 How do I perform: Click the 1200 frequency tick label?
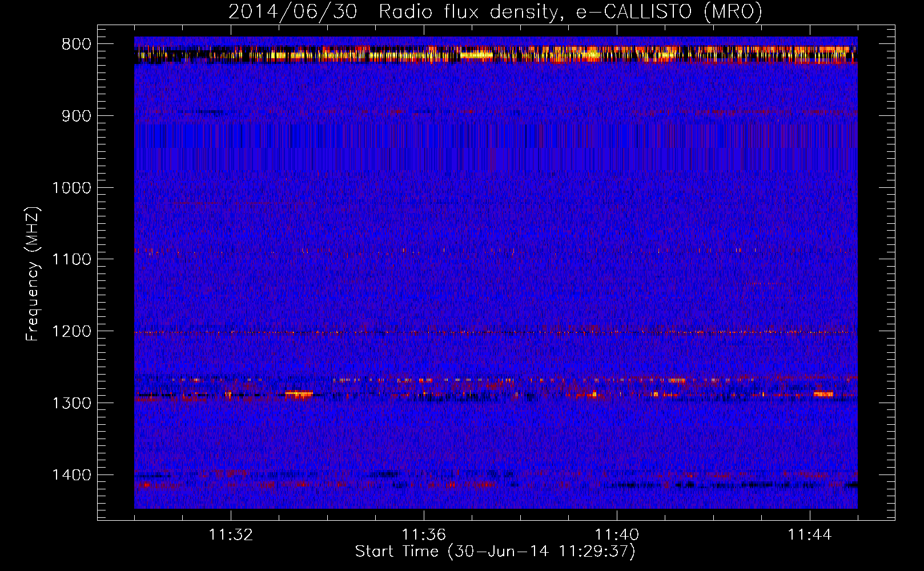coord(71,331)
